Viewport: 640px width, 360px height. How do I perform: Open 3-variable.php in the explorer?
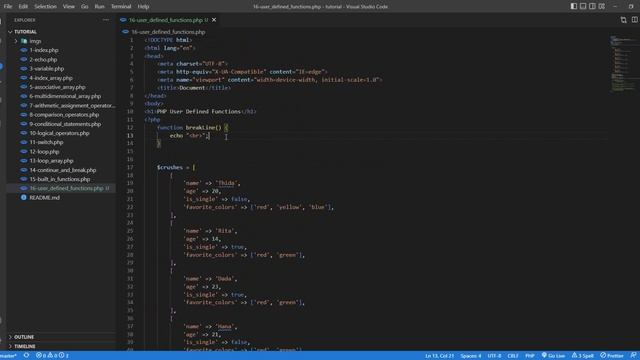tap(47, 69)
